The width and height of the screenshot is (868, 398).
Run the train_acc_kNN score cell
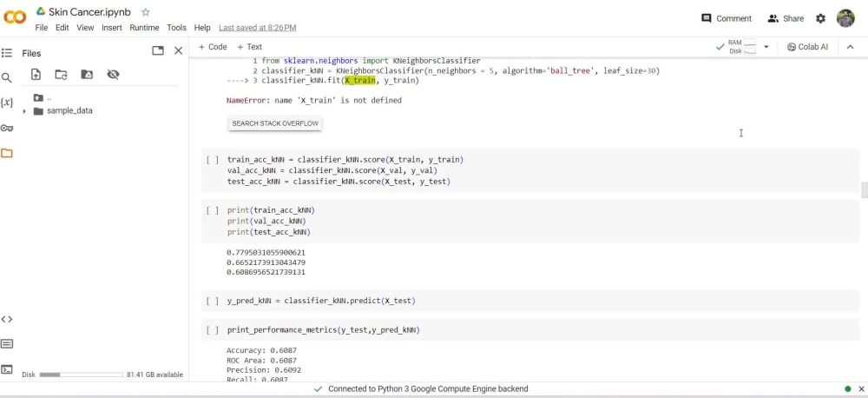213,160
